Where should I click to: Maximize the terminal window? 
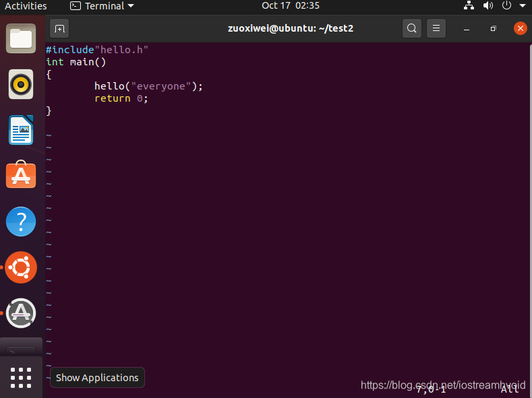493,29
